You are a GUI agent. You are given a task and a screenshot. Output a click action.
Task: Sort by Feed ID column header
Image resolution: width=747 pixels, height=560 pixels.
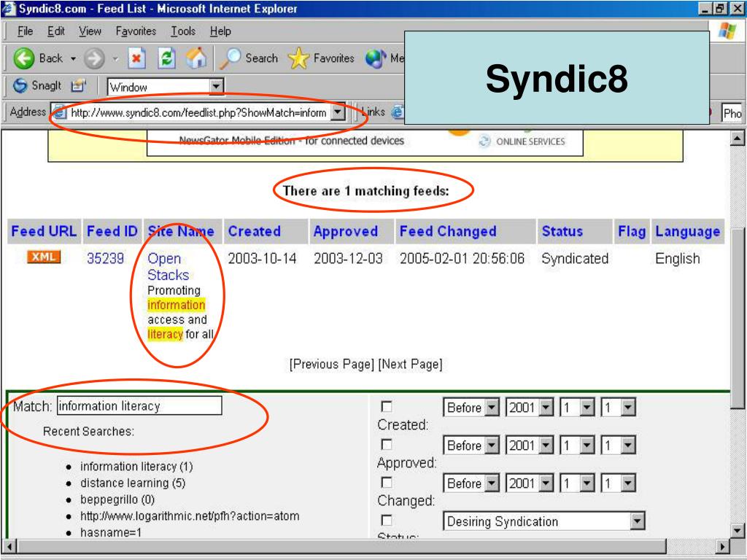point(112,231)
